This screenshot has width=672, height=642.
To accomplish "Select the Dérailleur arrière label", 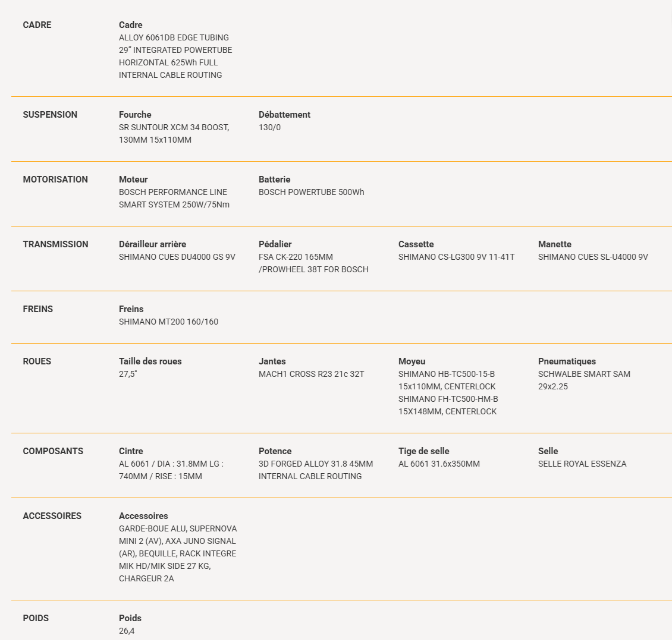I will pos(153,244).
